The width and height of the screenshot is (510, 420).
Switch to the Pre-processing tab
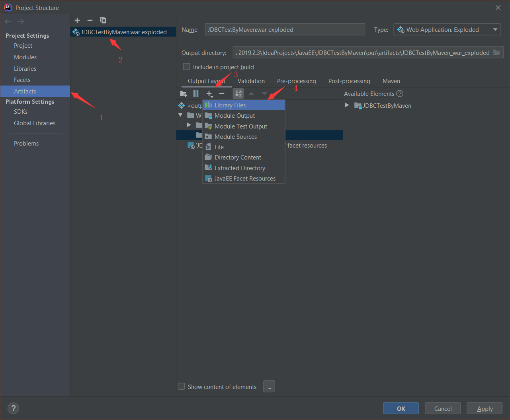point(297,81)
